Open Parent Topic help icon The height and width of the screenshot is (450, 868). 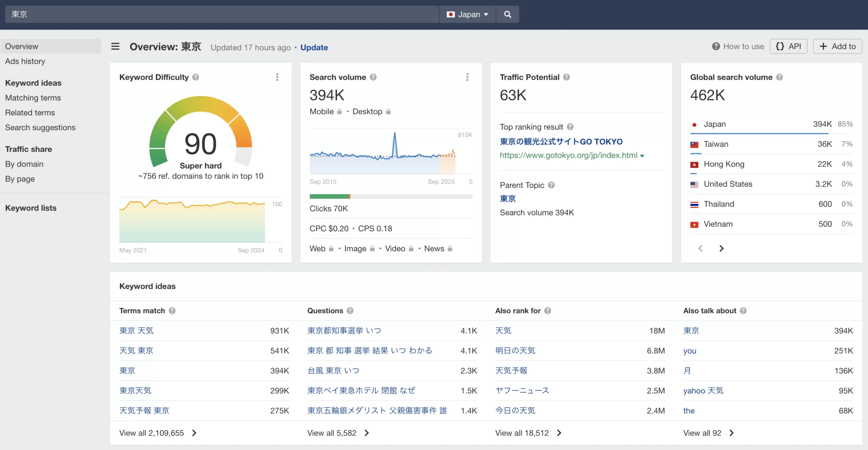[551, 185]
